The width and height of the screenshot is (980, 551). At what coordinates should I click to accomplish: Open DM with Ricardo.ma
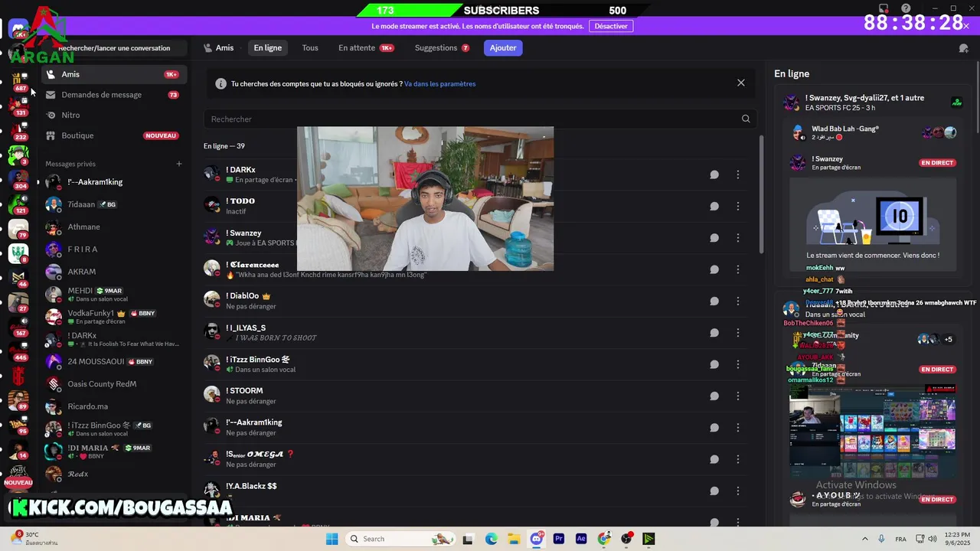point(114,406)
